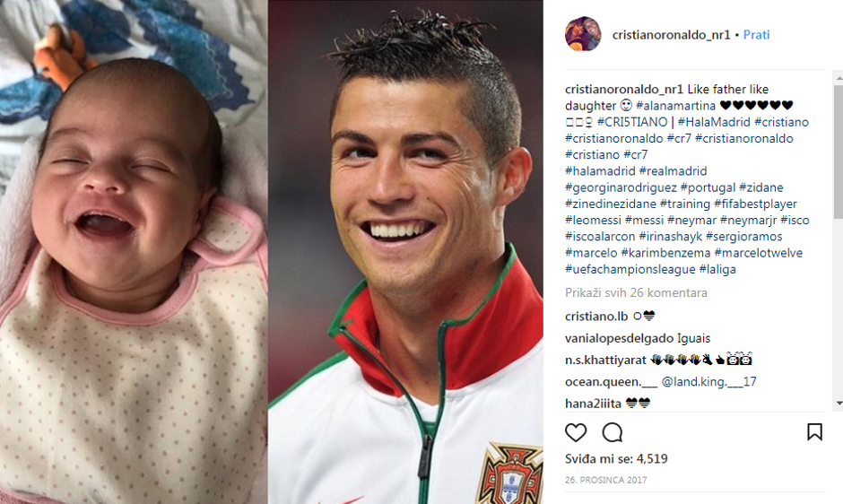Open the #alanamartina hashtag
Screen dimensions: 843x504
coord(676,106)
